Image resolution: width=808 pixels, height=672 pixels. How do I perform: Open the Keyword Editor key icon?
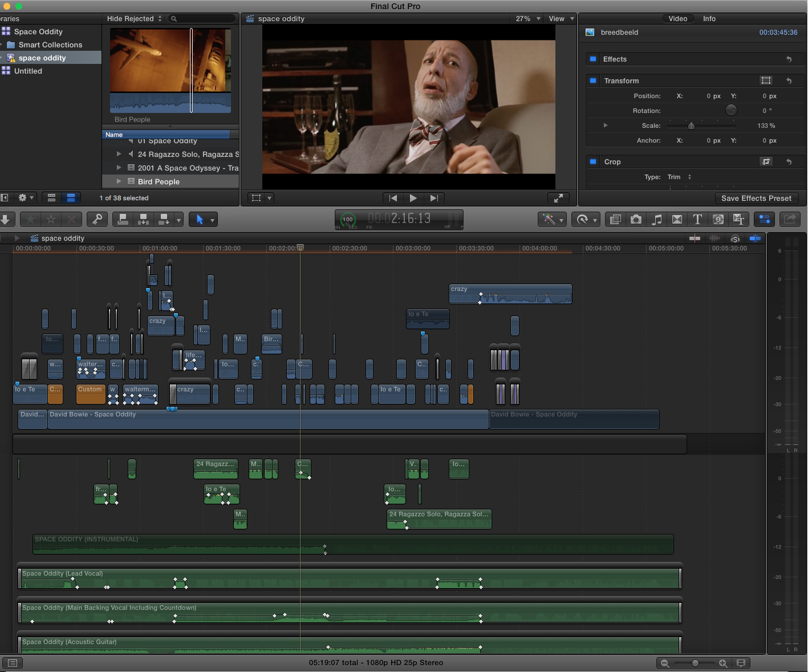tap(97, 219)
